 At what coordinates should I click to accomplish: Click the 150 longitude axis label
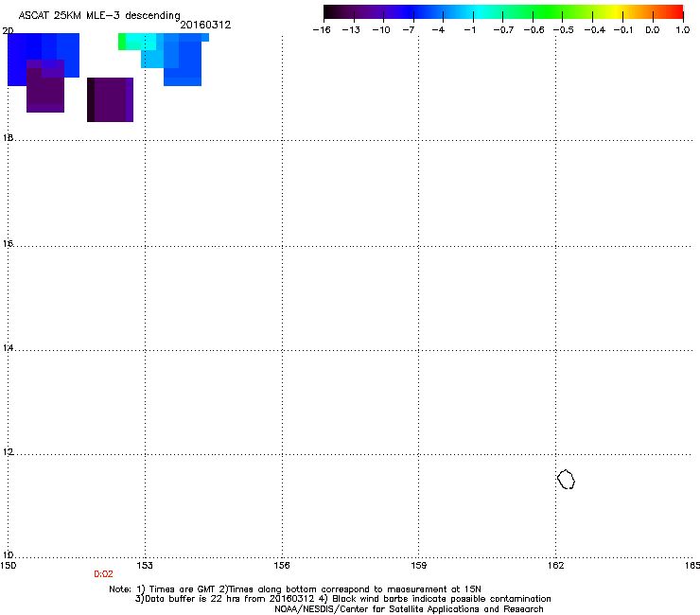[x=8, y=566]
